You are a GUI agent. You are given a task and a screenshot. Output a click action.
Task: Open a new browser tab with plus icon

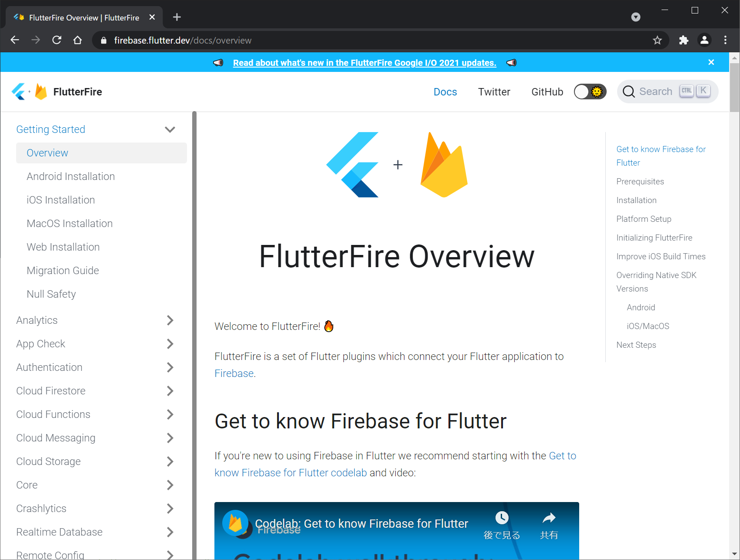point(177,17)
